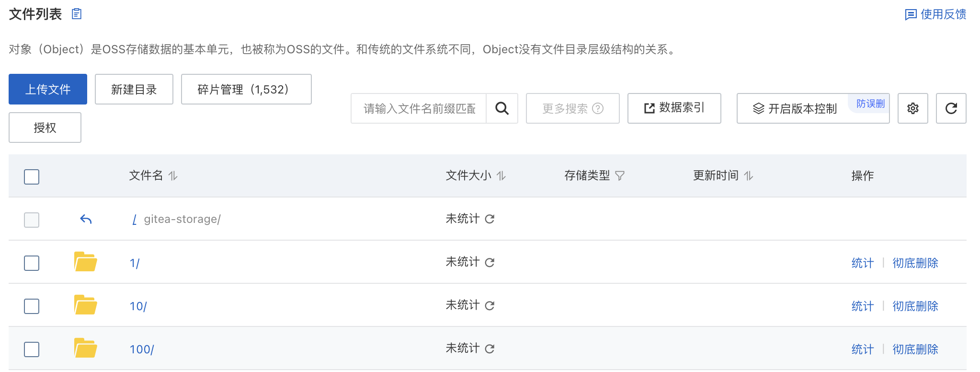Screen dimensions: 980x372
Task: Click the 上传文件 button
Action: [47, 89]
